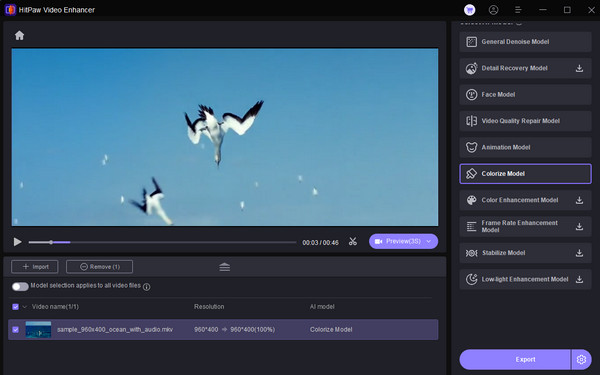Select the Video Quality Repair Model

(525, 121)
